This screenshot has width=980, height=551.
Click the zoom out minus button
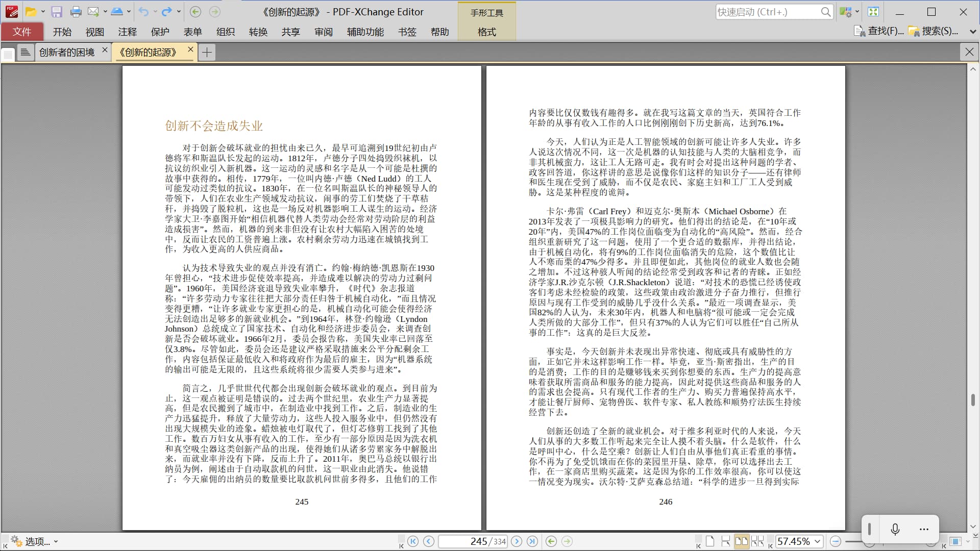[x=836, y=541]
